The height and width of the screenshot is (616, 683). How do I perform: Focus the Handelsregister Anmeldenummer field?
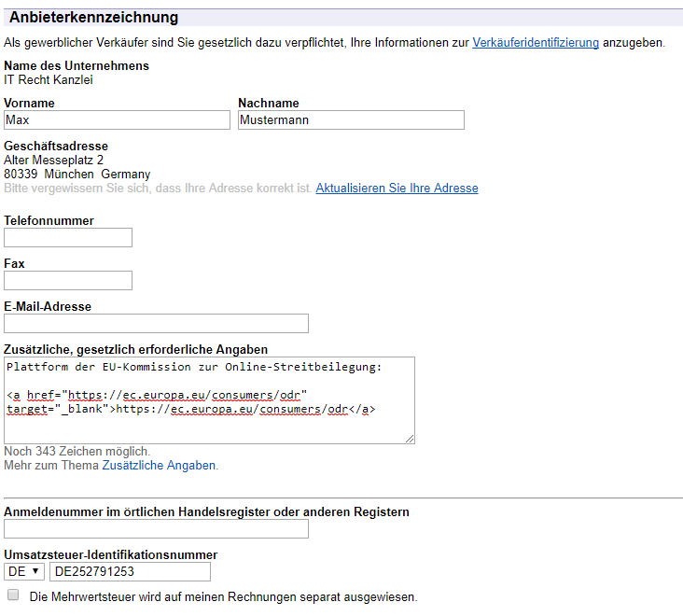[156, 529]
